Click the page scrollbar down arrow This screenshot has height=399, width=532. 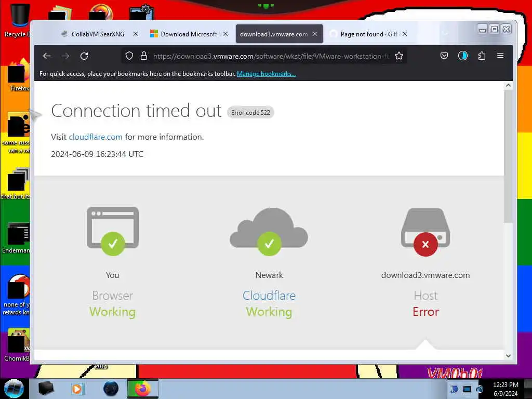[508, 356]
